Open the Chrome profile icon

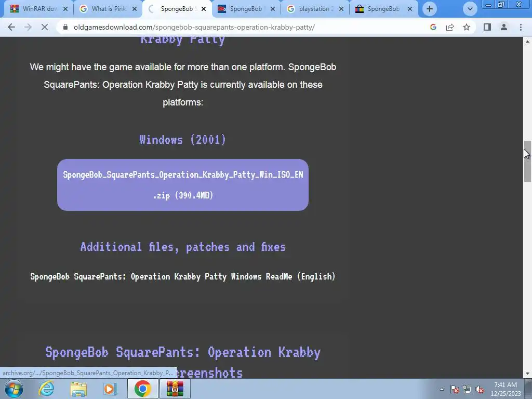click(504, 27)
